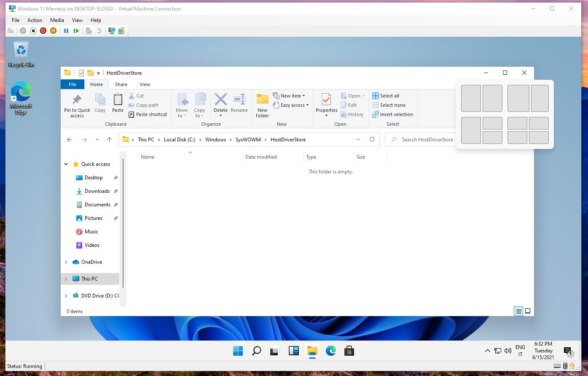Pause the virtual machine with the toolbar button
Image resolution: width=588 pixels, height=376 pixels.
click(66, 30)
